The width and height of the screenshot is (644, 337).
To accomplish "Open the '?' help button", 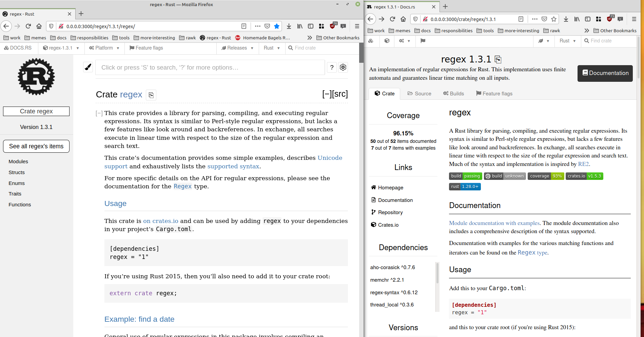I will pos(332,67).
